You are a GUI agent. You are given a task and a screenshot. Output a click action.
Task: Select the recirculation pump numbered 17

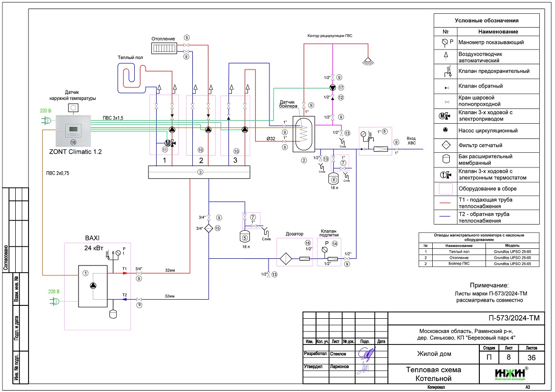(333, 88)
